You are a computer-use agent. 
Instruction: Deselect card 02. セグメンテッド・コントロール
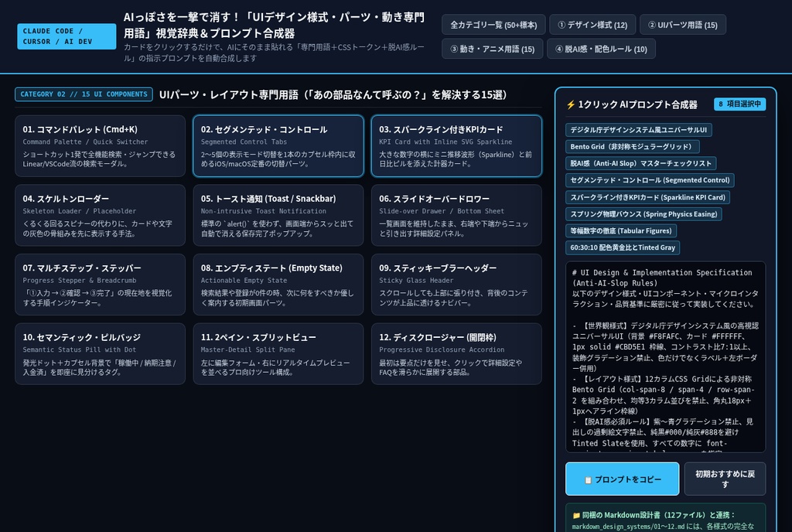point(278,146)
